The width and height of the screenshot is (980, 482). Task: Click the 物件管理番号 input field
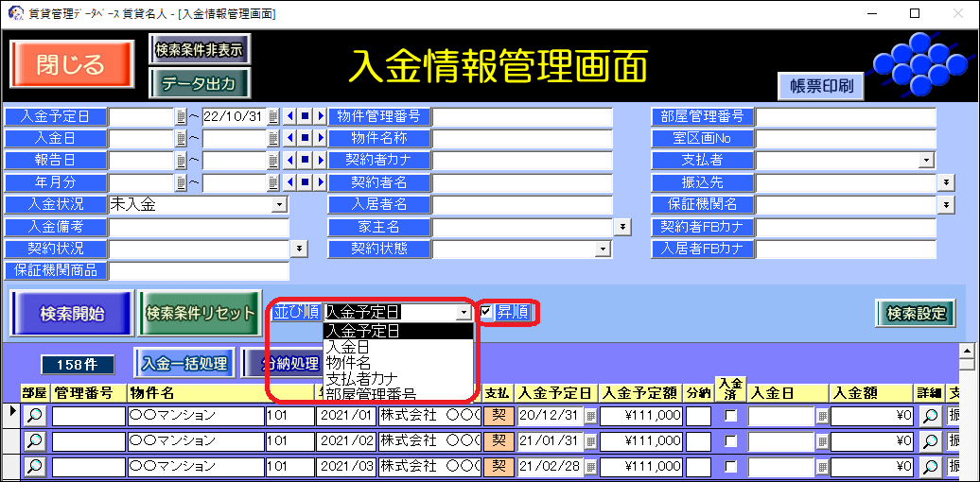point(522,117)
